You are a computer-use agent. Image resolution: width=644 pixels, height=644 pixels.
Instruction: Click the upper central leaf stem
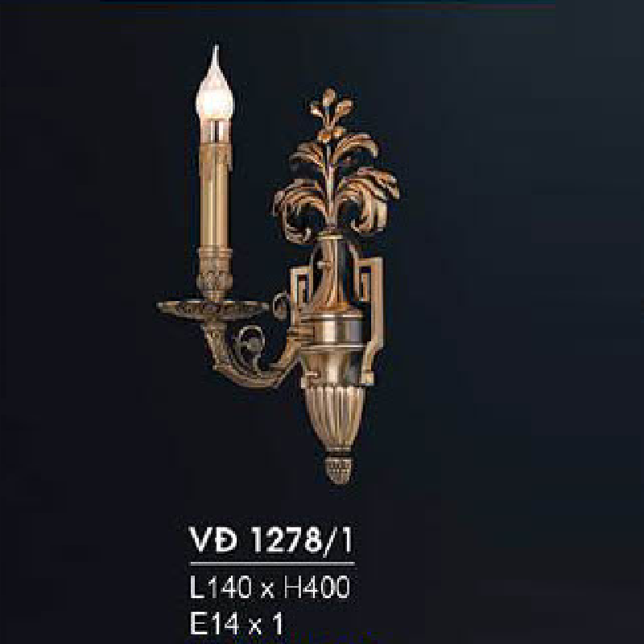[x=328, y=180]
